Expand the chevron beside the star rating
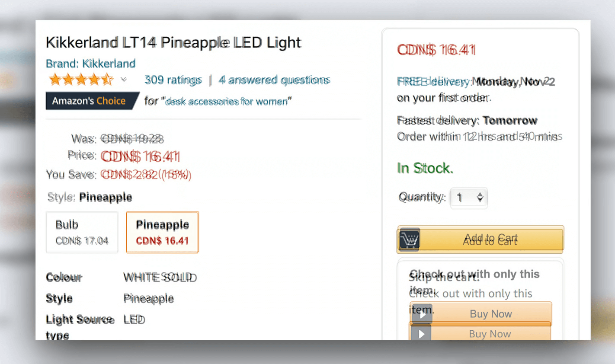615x364 pixels. 124,80
